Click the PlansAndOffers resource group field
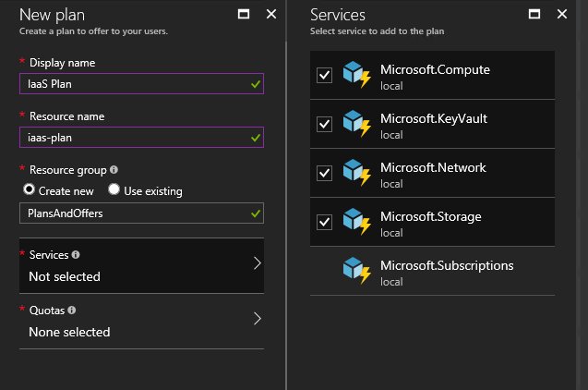Screen dimensions: 588x390 [x=141, y=213]
